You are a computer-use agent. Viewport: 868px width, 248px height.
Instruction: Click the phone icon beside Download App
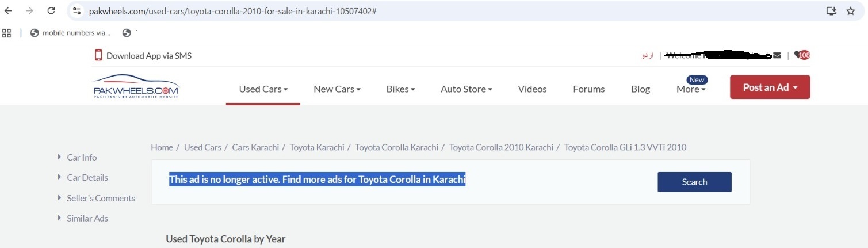(x=98, y=55)
